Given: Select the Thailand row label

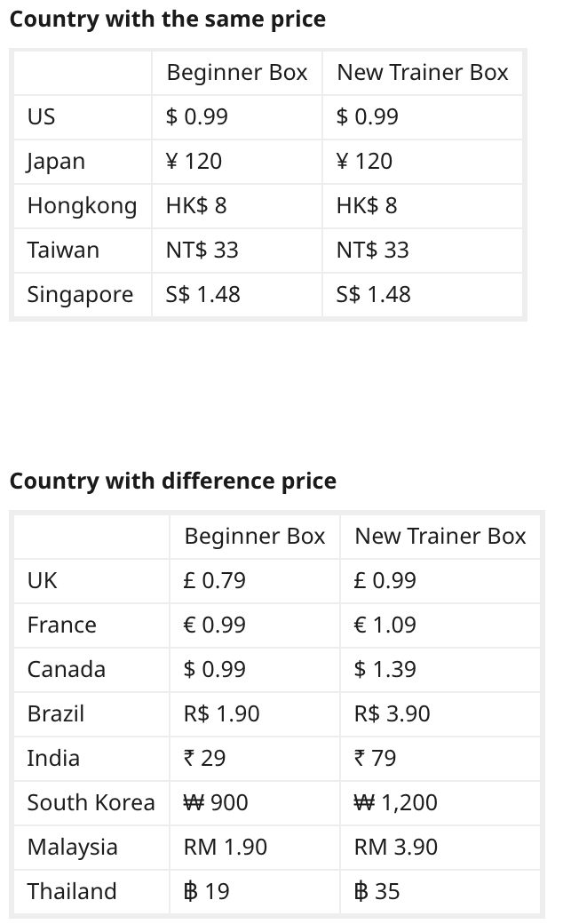Looking at the screenshot, I should [x=72, y=892].
